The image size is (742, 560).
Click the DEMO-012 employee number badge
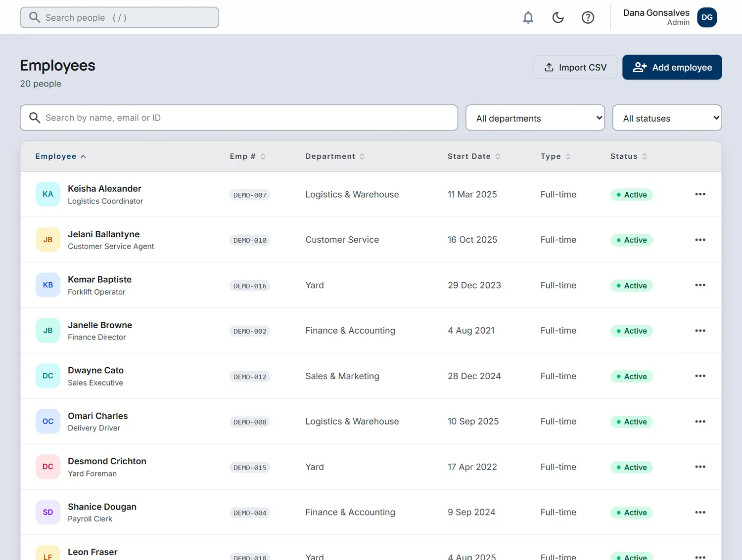coord(250,377)
